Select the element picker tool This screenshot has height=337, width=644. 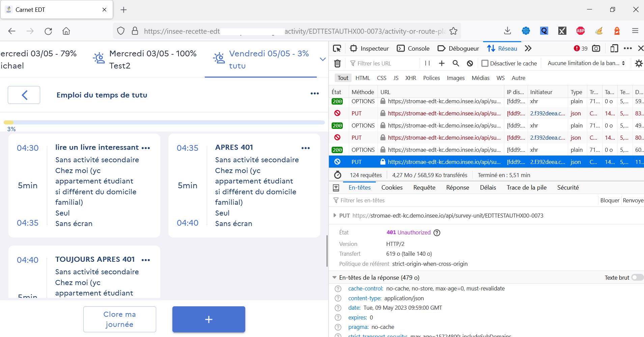click(x=337, y=48)
